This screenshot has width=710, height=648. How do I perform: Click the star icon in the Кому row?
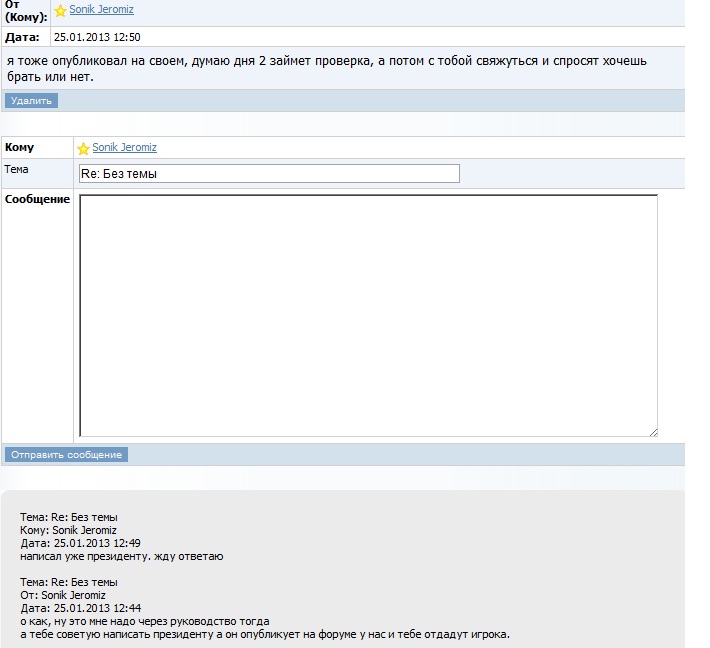coord(83,148)
